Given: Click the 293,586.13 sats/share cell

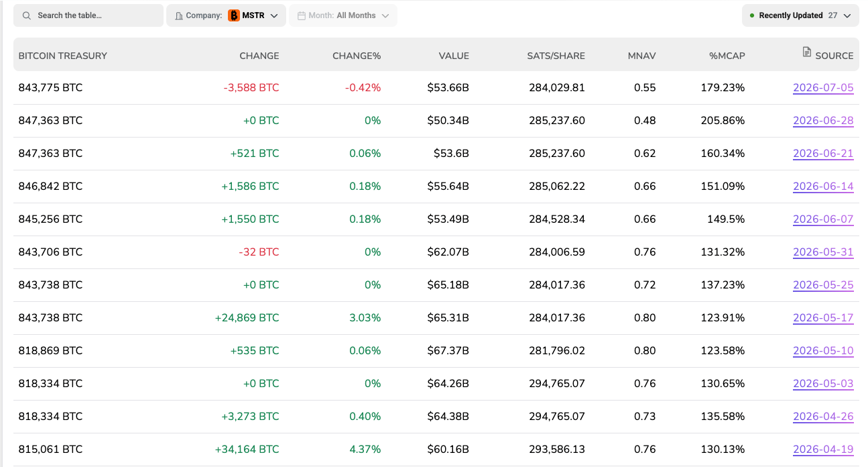Looking at the screenshot, I should pos(557,450).
